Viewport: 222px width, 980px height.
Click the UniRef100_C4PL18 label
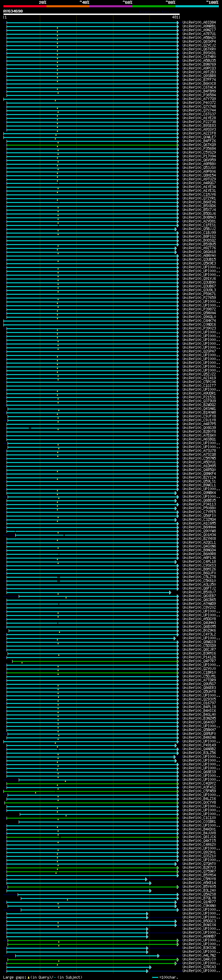[x=199, y=561]
